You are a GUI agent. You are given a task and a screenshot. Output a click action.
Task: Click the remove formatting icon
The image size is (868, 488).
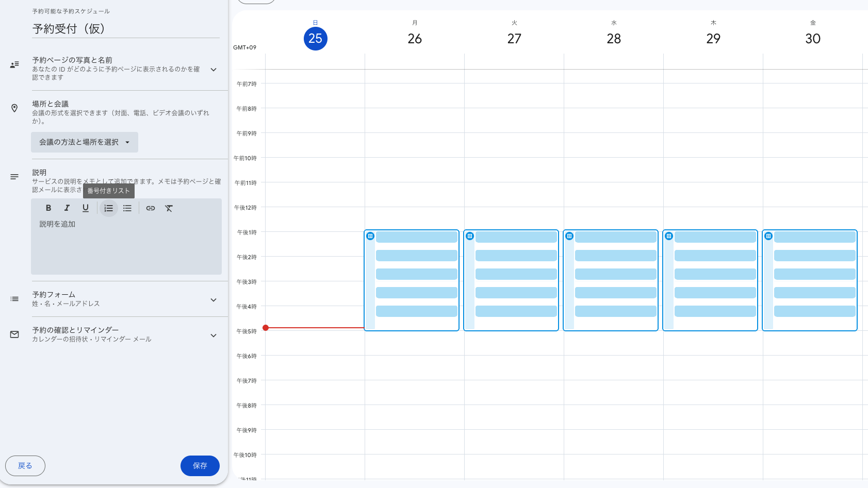[169, 208]
